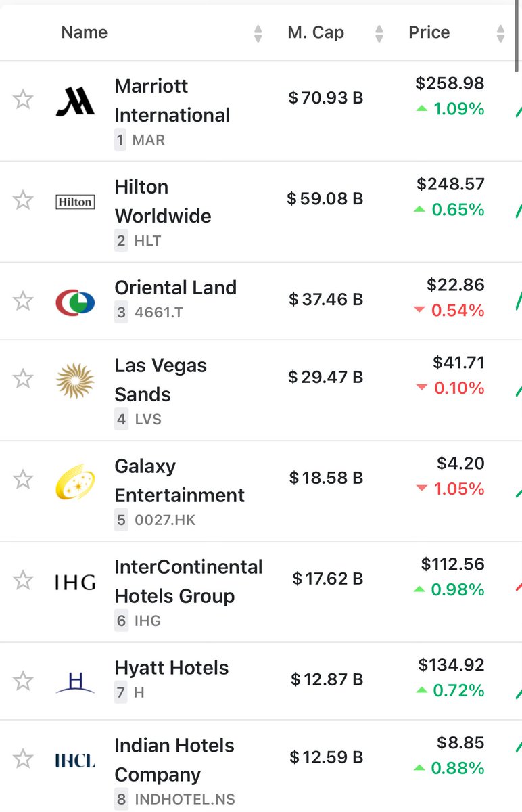The width and height of the screenshot is (522, 812).
Task: Toggle favorite star for Marriott International
Action: 23,99
